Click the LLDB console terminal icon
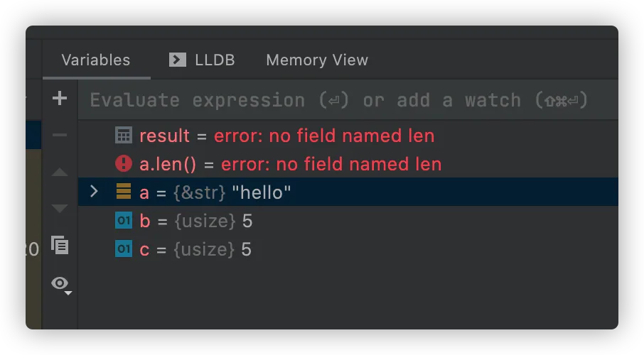 click(178, 60)
